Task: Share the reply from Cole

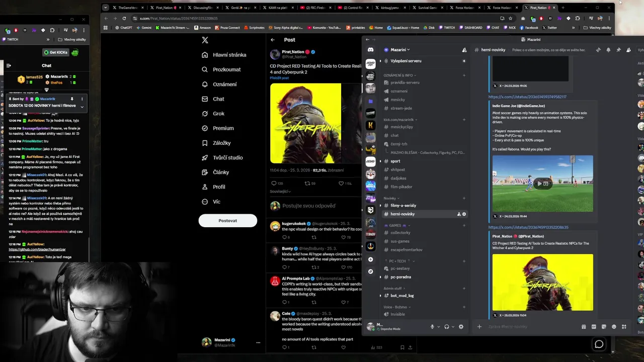Action: click(410, 347)
